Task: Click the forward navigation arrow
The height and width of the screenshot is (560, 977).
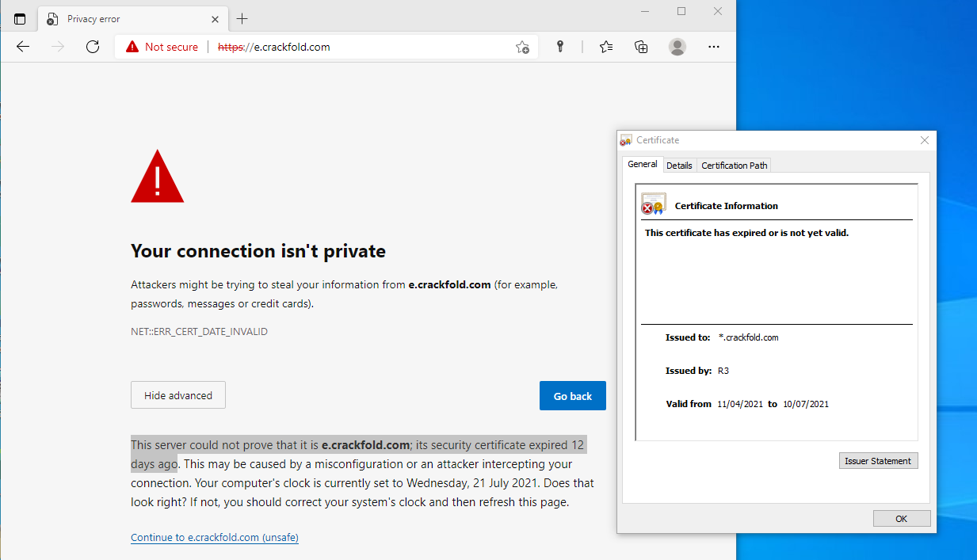Action: pos(58,47)
